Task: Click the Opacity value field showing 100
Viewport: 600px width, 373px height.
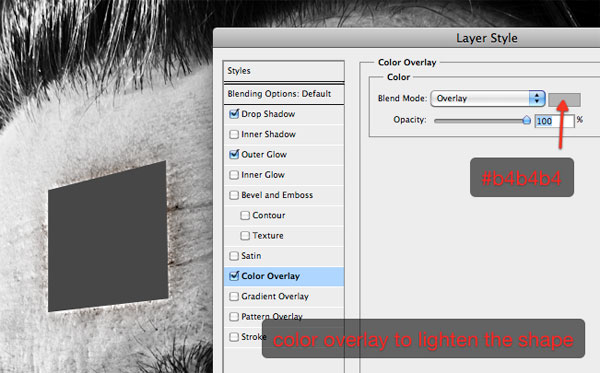Action: pyautogui.click(x=554, y=121)
